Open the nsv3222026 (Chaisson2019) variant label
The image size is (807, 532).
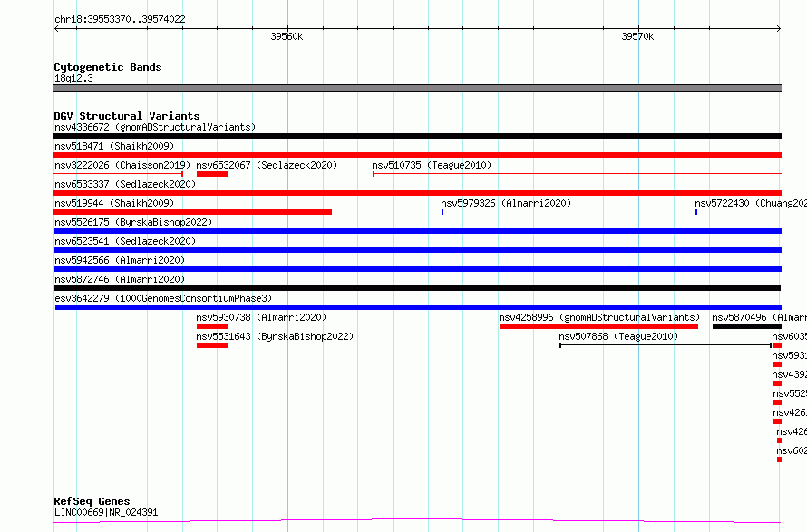pos(122,165)
